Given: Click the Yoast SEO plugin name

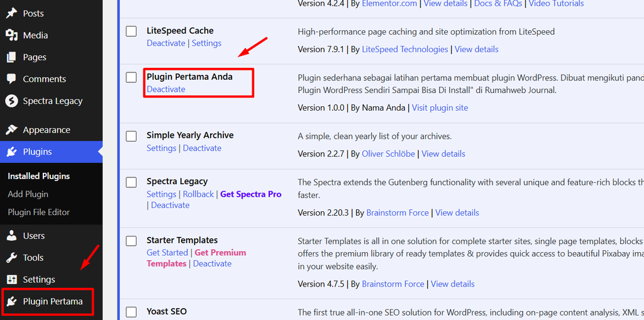Looking at the screenshot, I should [166, 311].
